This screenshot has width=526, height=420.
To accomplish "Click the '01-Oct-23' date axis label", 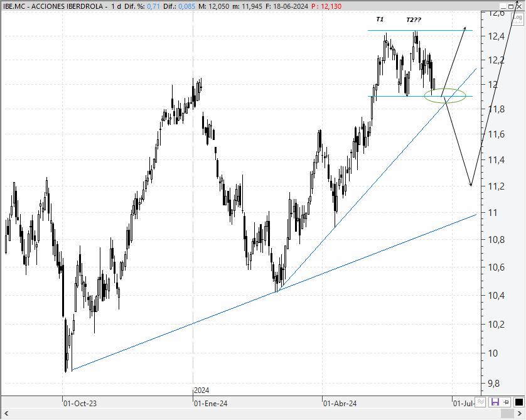I will 80,404.
